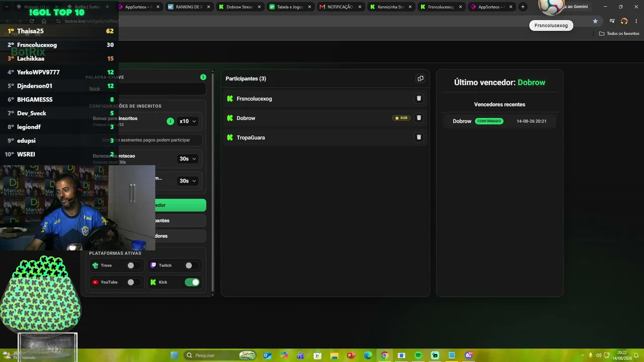
Task: Open the keyword info icon
Action: point(203,77)
